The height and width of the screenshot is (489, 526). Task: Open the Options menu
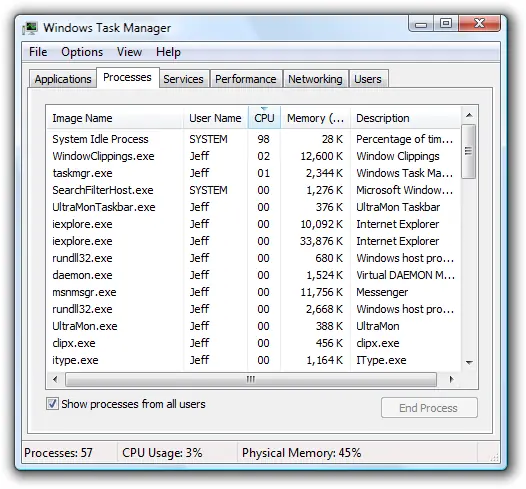[x=82, y=52]
